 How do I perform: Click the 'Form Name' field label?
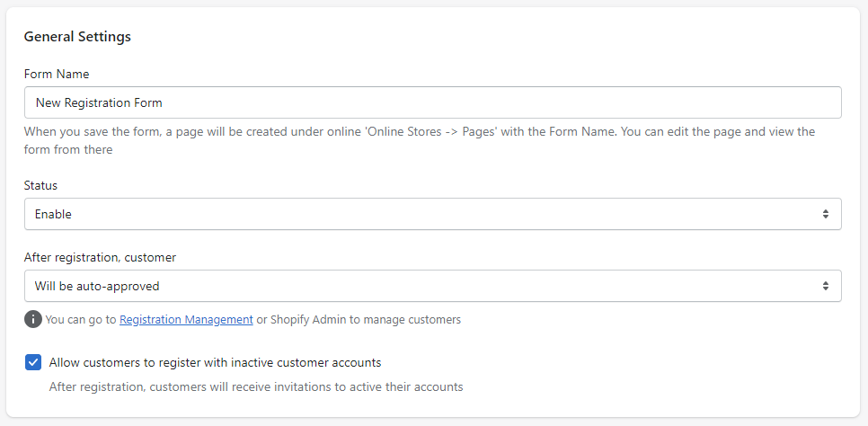point(57,74)
